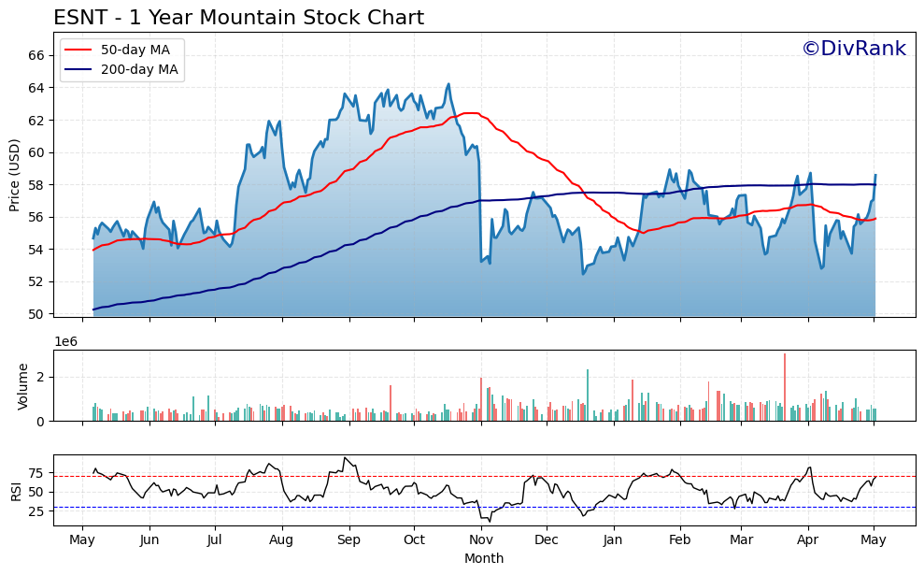Screen dimensions: 924x575
Task: Click the 25 tick on the RSI axis
Action: tap(36, 511)
